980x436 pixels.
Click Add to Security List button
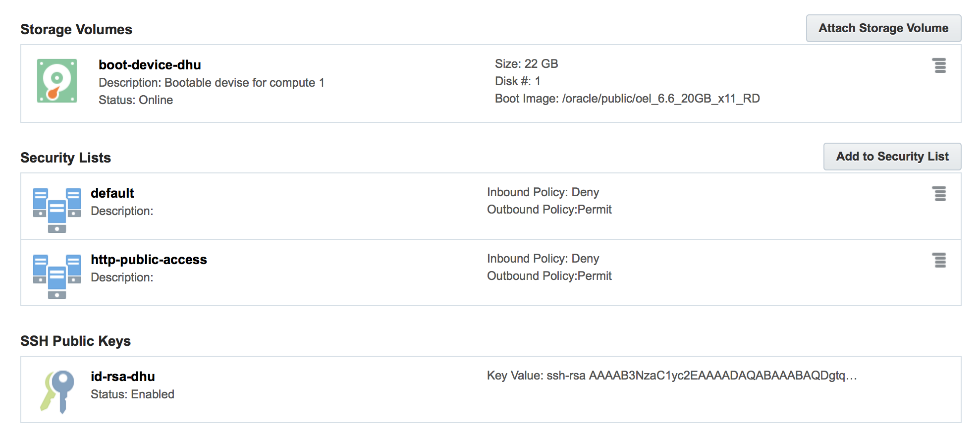click(892, 157)
